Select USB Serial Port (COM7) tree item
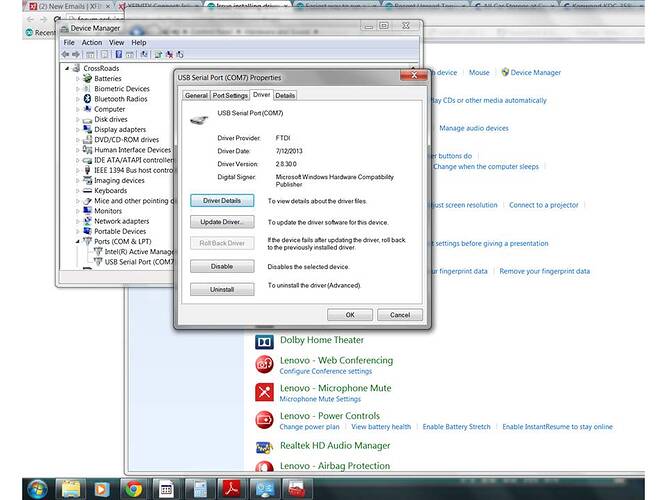The width and height of the screenshot is (666, 500). tap(138, 262)
